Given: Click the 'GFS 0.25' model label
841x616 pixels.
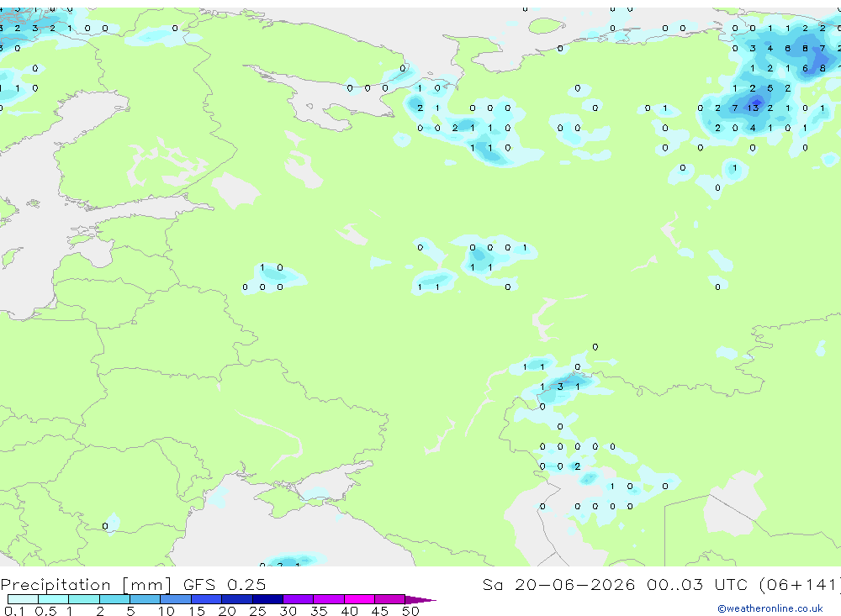Looking at the screenshot, I should click(x=225, y=584).
